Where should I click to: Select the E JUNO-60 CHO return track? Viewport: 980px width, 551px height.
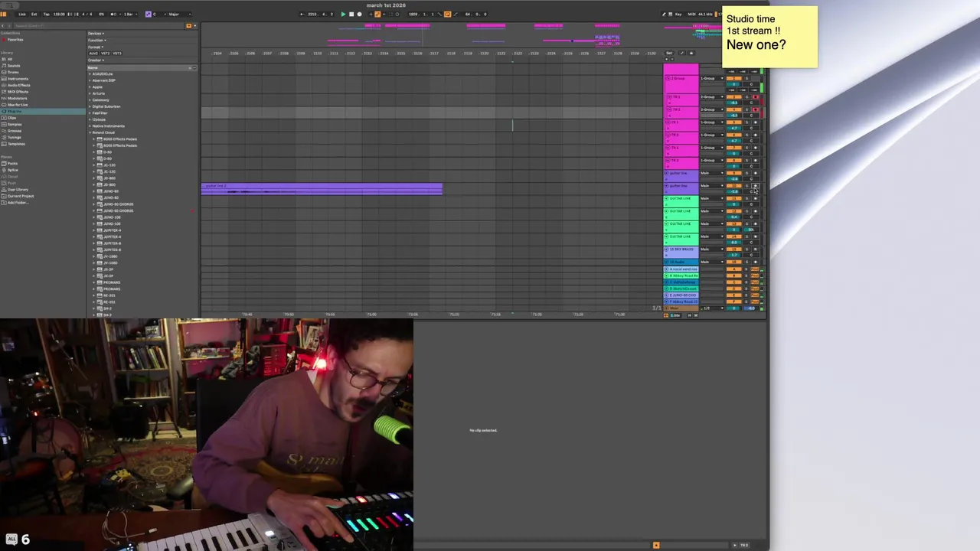click(x=681, y=295)
